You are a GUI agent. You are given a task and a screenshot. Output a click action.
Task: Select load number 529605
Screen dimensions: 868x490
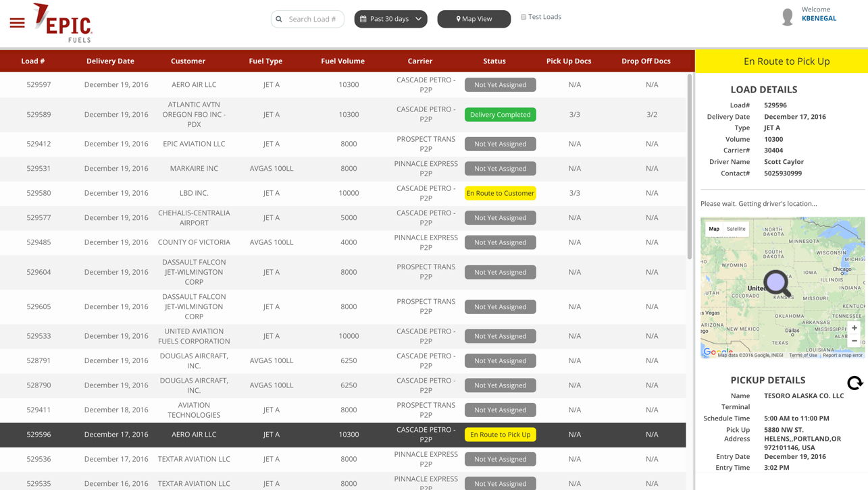(39, 306)
